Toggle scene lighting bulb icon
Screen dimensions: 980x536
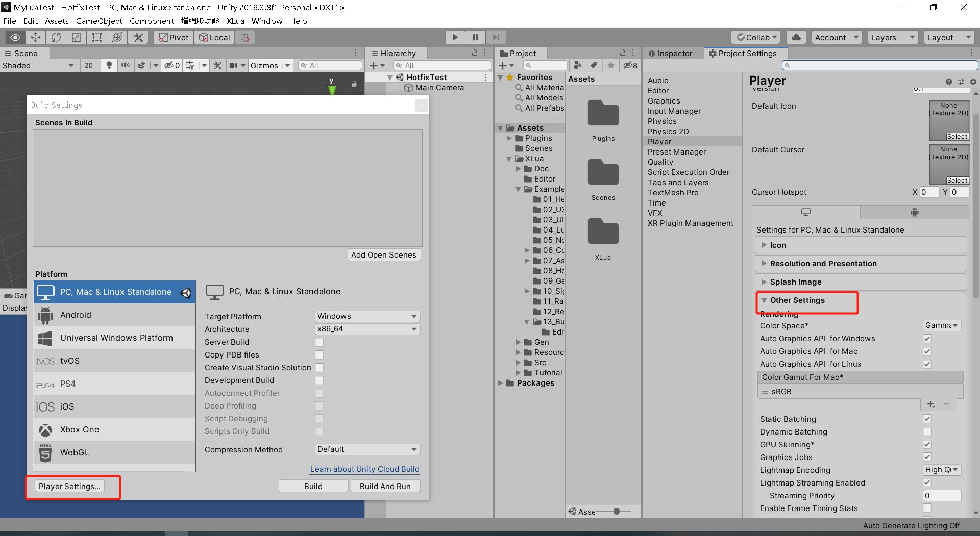coord(109,65)
